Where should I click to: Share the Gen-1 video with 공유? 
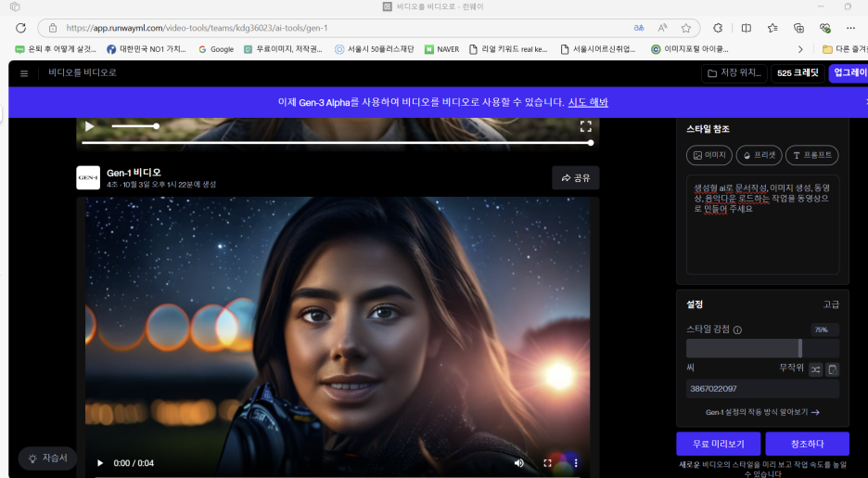(x=575, y=177)
